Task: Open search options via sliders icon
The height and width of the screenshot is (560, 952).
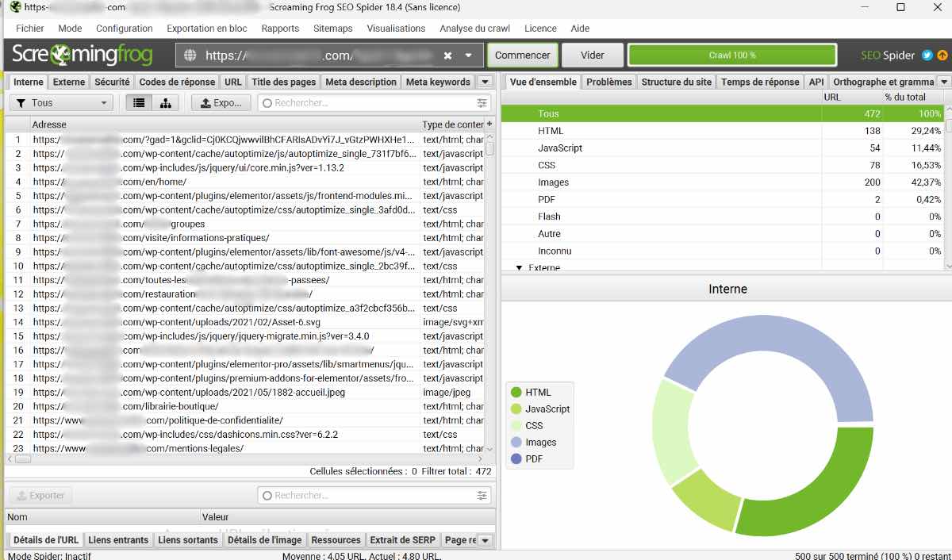Action: tap(482, 103)
